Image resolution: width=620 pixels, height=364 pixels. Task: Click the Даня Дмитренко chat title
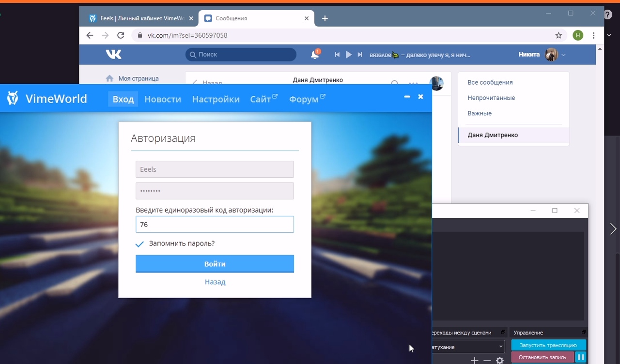point(318,79)
